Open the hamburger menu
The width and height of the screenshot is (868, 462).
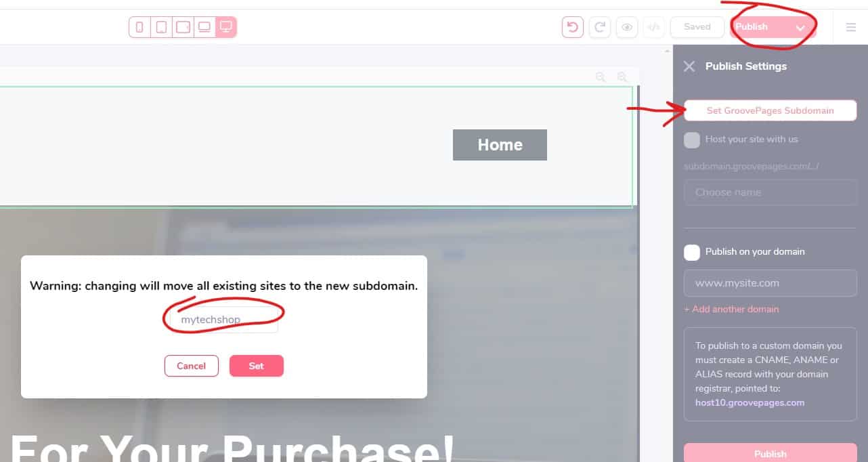pyautogui.click(x=851, y=27)
